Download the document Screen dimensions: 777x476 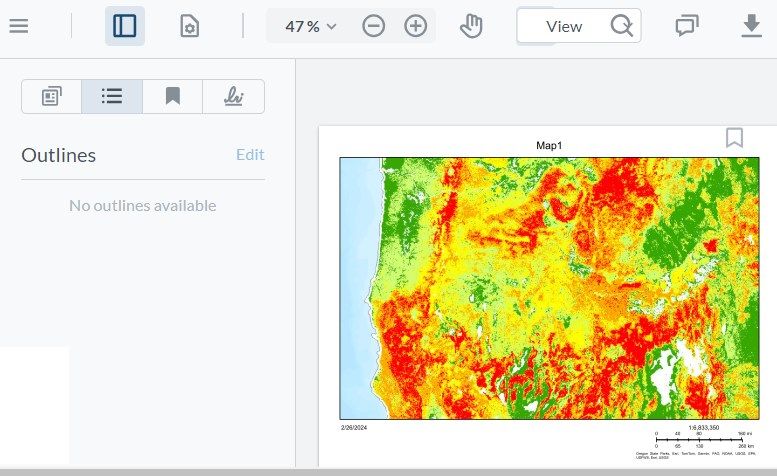click(x=751, y=26)
